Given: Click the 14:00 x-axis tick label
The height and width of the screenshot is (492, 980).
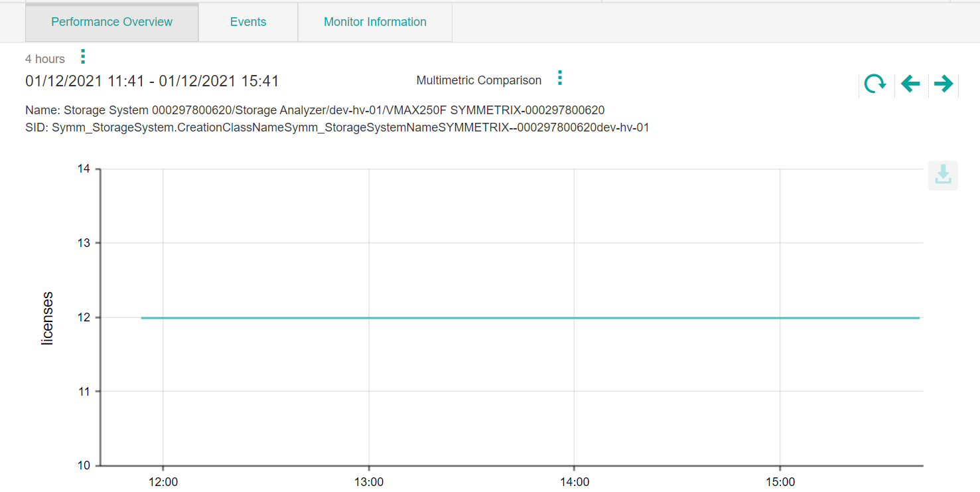Looking at the screenshot, I should (x=574, y=482).
